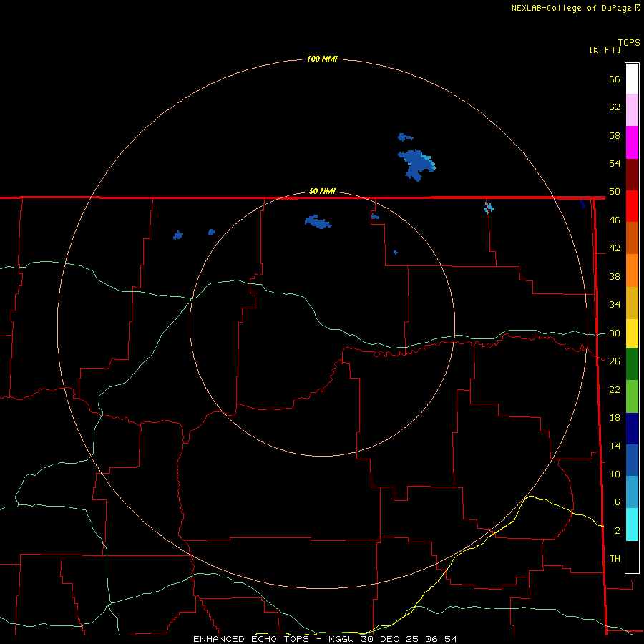Click the 'TOPS' legend heading

pyautogui.click(x=629, y=42)
